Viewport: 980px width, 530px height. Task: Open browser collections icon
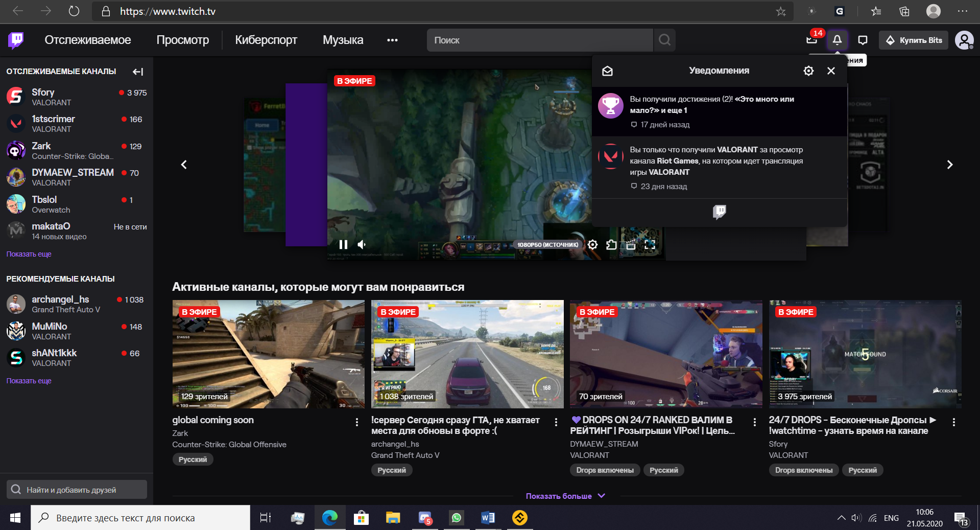(x=904, y=11)
